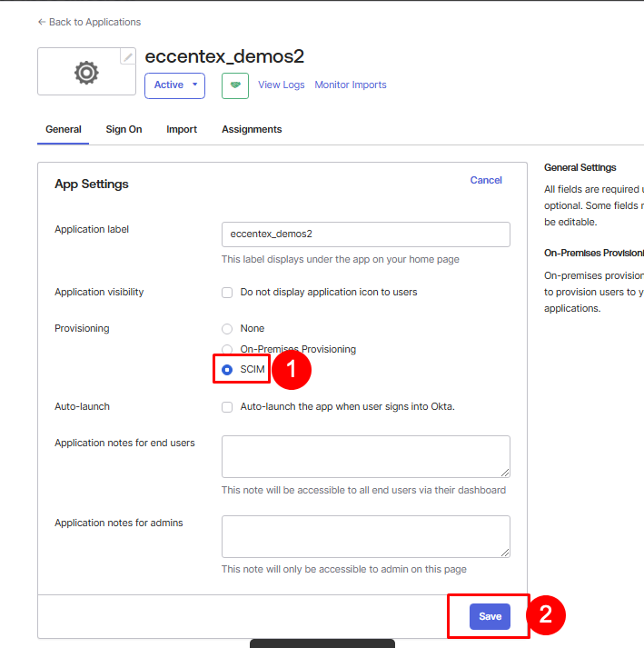Click the App Settings heading
644x648 pixels.
tap(92, 184)
